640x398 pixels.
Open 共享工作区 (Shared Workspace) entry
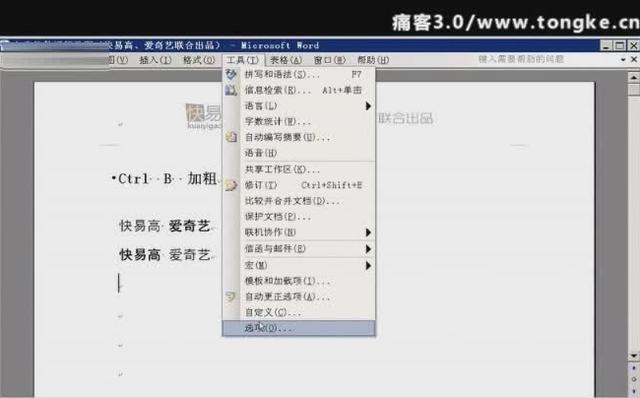coord(299,169)
